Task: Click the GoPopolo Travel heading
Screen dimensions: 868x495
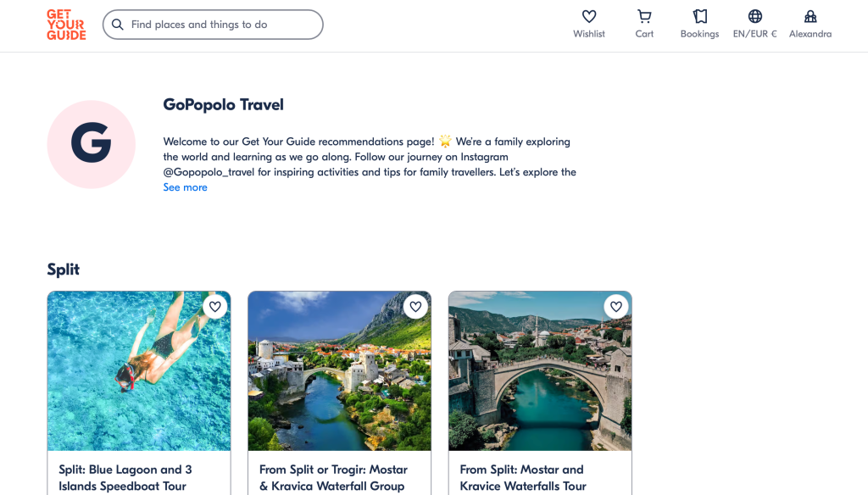Action: 223,104
